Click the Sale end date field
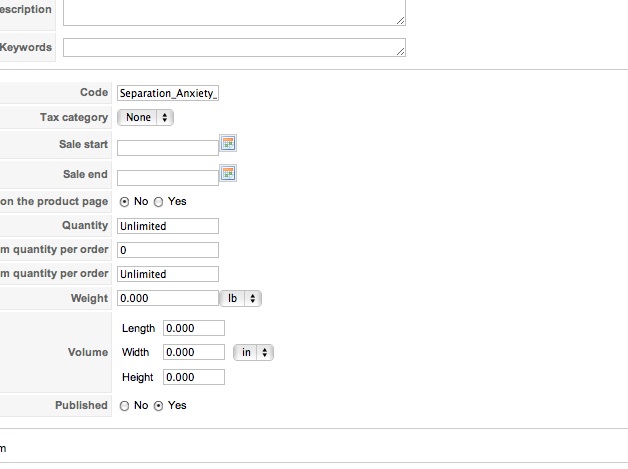 pos(168,178)
